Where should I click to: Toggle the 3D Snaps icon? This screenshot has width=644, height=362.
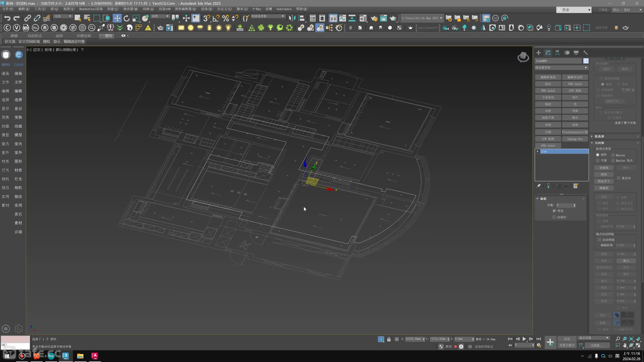click(x=207, y=18)
